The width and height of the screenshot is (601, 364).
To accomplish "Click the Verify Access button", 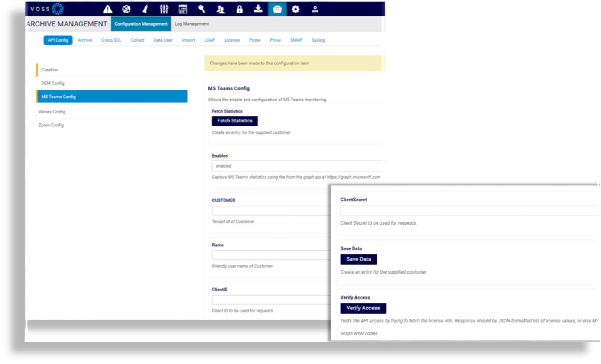I will pyautogui.click(x=363, y=308).
